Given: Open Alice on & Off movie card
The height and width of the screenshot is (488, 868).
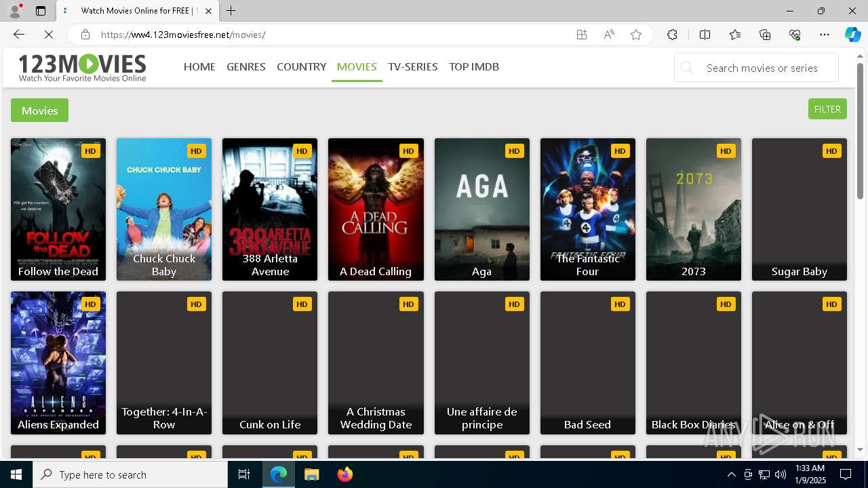Looking at the screenshot, I should pos(800,363).
